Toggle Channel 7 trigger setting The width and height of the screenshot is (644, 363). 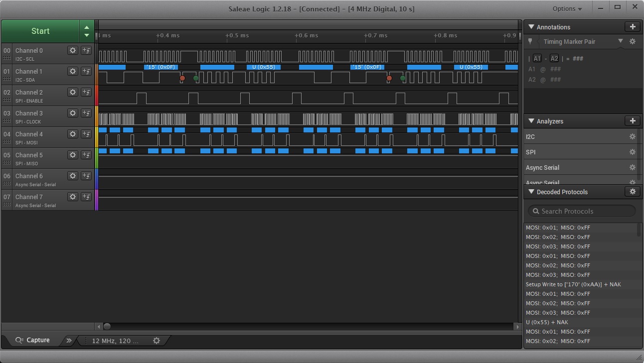coord(86,197)
